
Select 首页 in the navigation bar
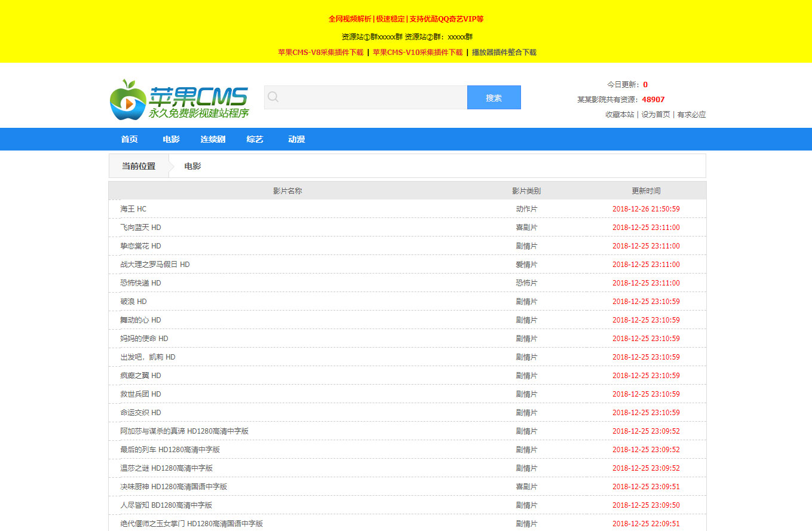pyautogui.click(x=129, y=139)
